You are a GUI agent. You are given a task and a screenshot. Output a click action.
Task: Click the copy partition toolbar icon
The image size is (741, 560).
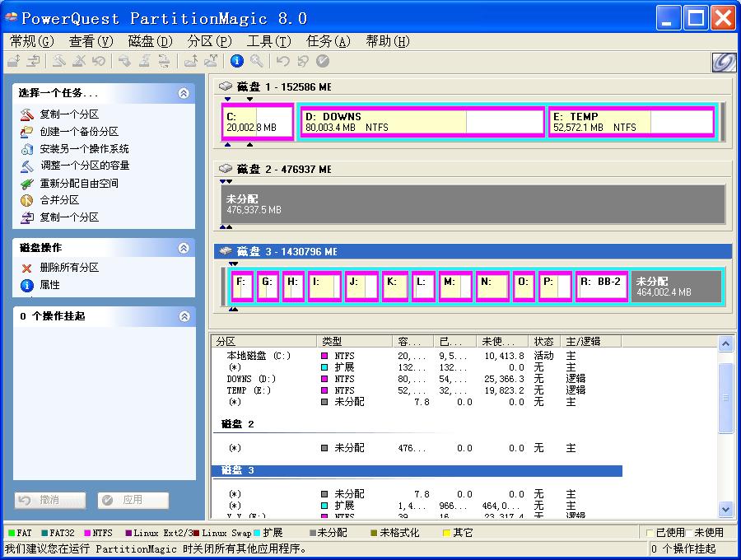(x=33, y=61)
